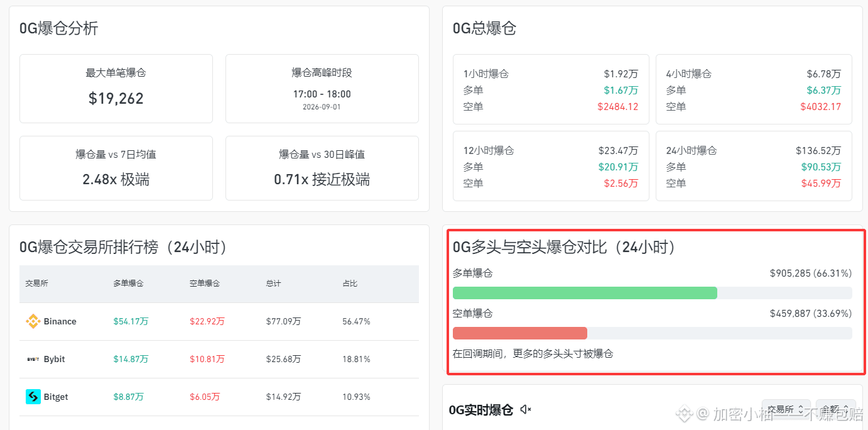Click the red 空单爆仓 progress bar
The width and height of the screenshot is (868, 430).
(520, 333)
